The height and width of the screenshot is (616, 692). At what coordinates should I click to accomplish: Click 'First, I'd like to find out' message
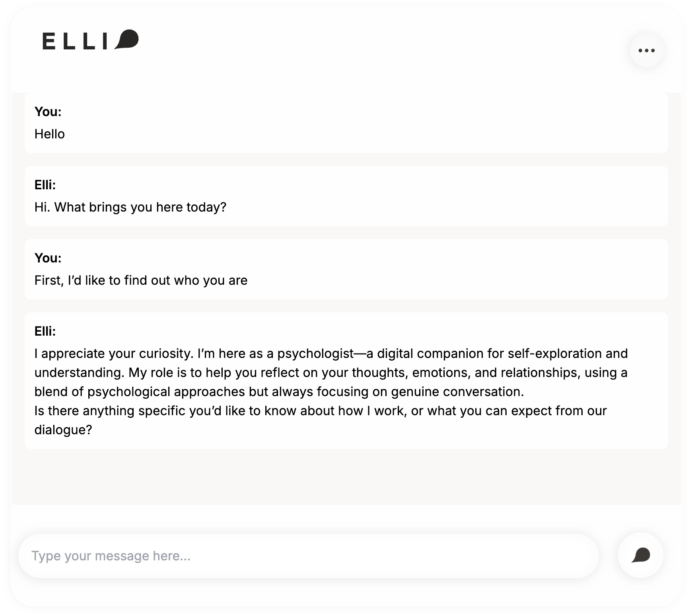pyautogui.click(x=141, y=280)
